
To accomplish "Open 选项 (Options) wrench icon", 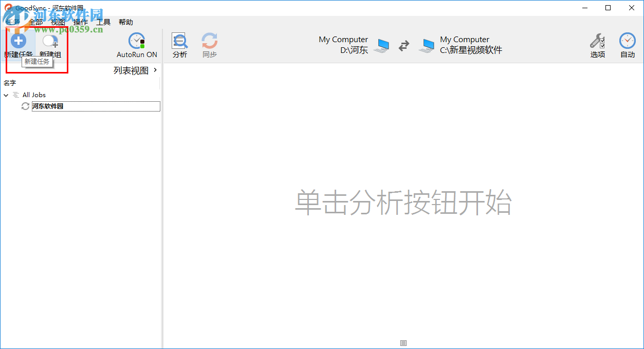I will pos(597,41).
